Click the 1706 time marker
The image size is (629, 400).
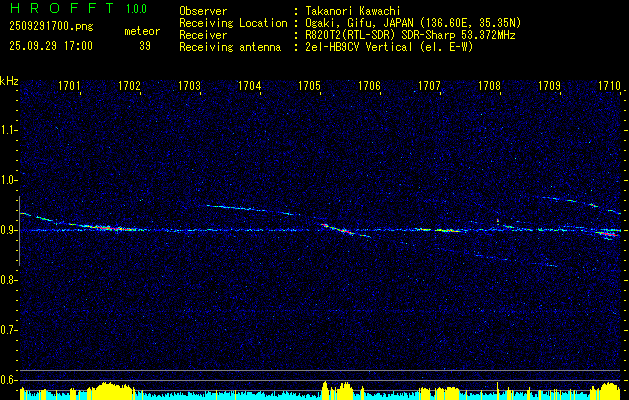click(x=369, y=86)
